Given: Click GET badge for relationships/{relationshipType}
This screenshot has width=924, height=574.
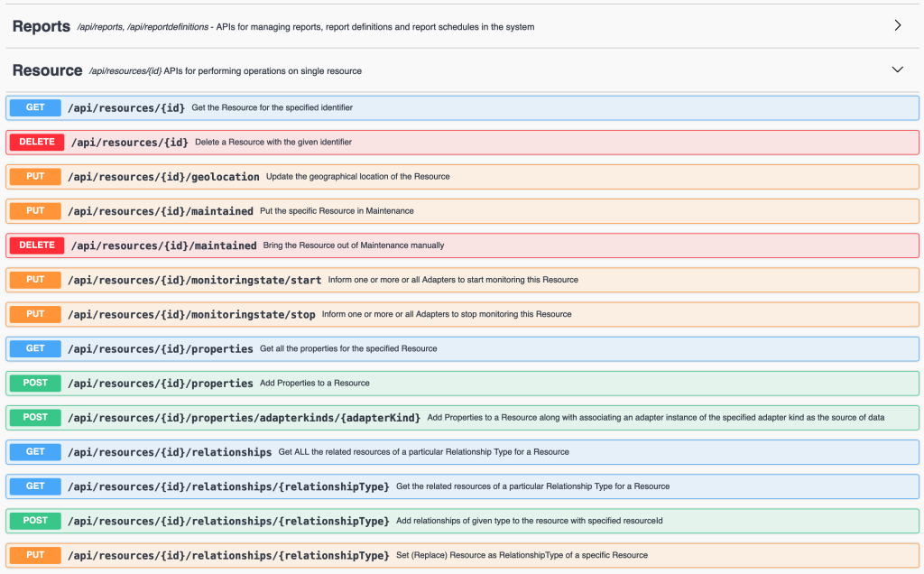Looking at the screenshot, I should (x=35, y=486).
